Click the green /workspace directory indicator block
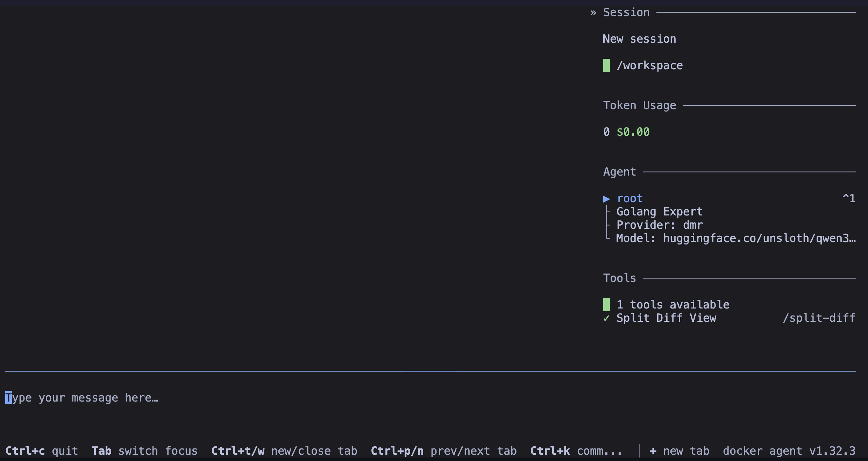Screen dimensions: 868x461 click(x=606, y=65)
